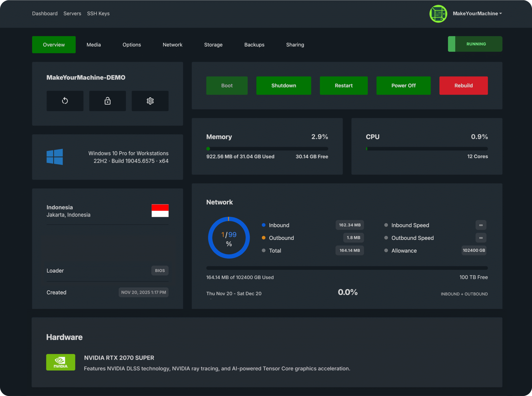
Task: Click the Restart button
Action: pos(344,85)
